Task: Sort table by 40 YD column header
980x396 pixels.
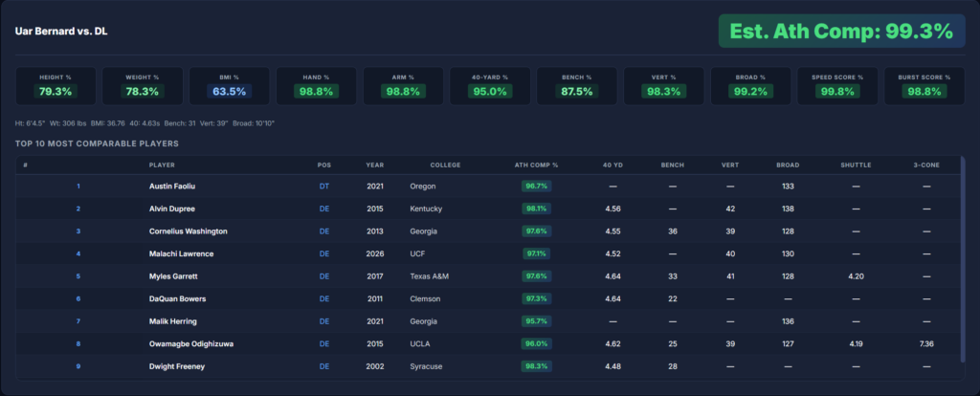Action: pos(612,165)
